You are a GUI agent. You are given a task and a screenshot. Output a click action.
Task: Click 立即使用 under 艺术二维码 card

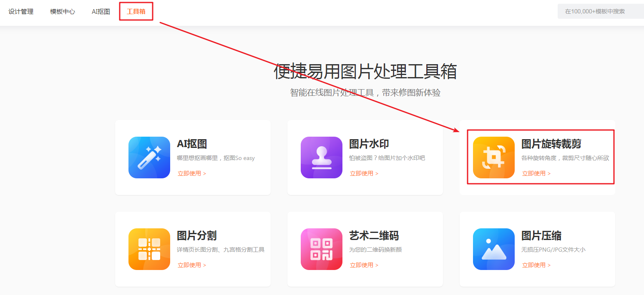(364, 265)
